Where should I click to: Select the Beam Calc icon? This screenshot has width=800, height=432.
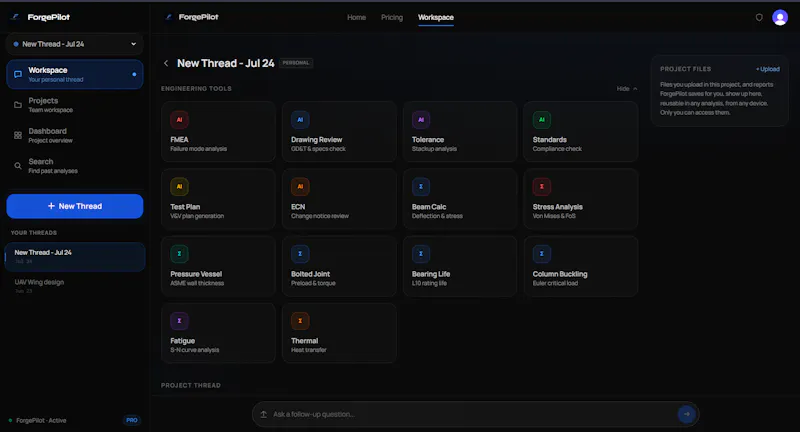[421, 187]
